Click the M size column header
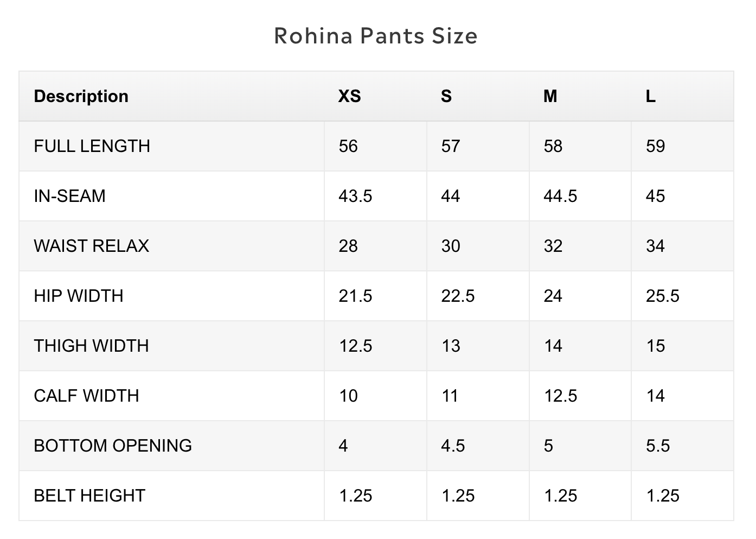The width and height of the screenshot is (756, 539). pos(550,96)
